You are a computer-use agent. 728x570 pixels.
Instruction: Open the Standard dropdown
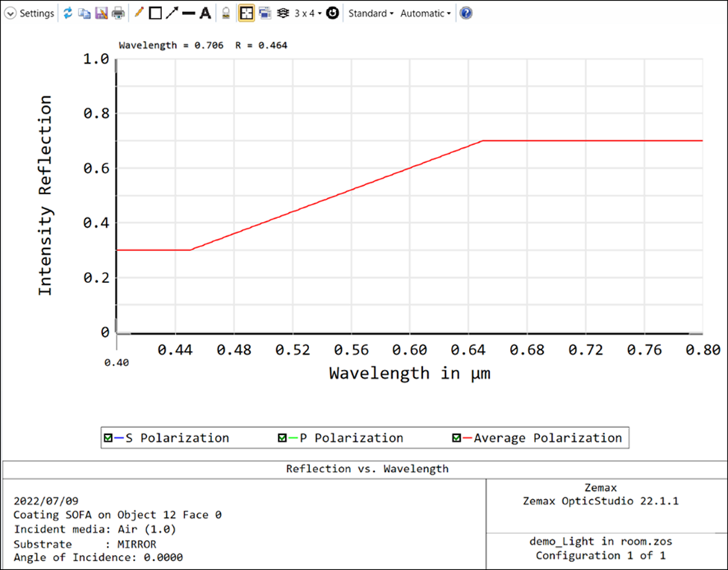click(x=371, y=13)
